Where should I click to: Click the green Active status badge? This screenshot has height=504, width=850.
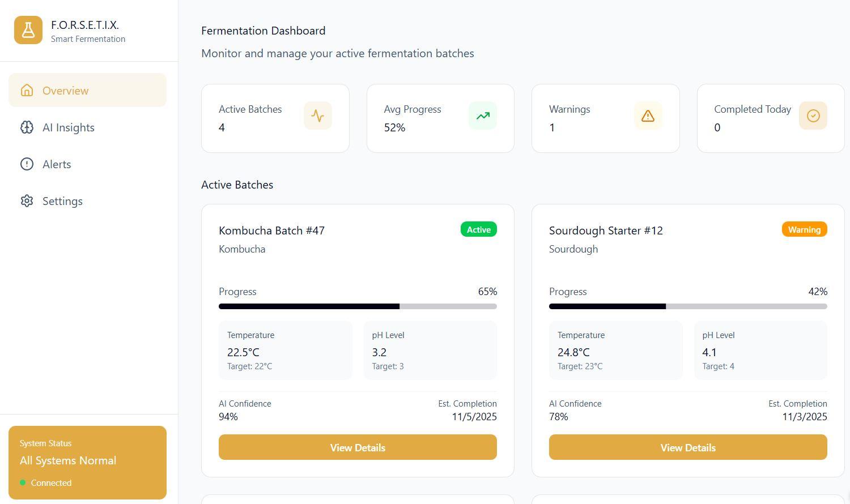[478, 229]
